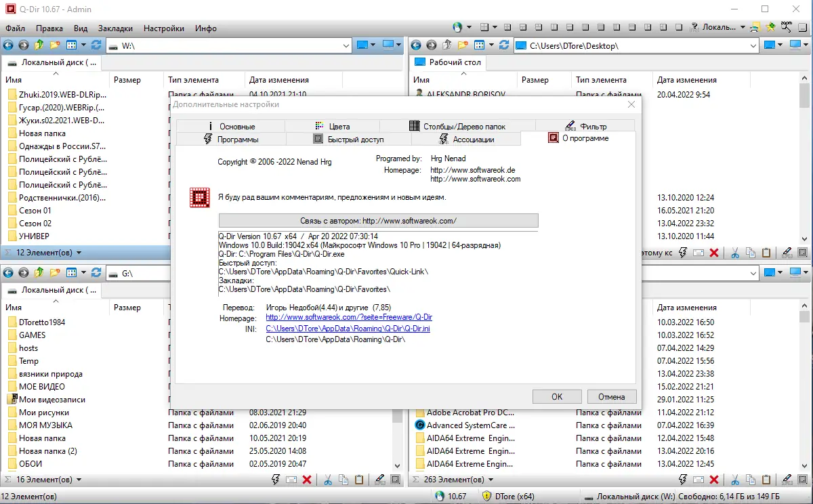
Task: Select the Рабочий стол pane tab
Action: (x=448, y=62)
